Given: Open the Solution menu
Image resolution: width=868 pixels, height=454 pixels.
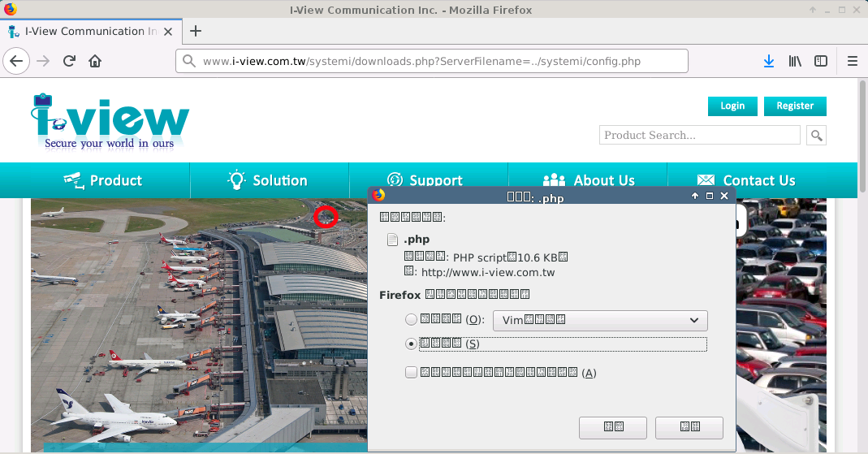Looking at the screenshot, I should click(268, 180).
